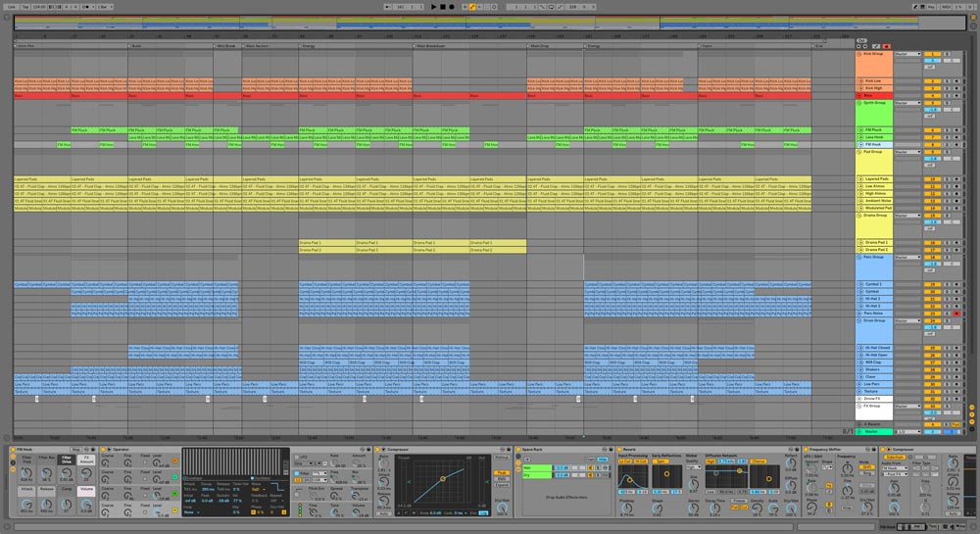Screen dimensions: 980x534
Task: Toggle the Compressor device activator
Action: [379, 449]
